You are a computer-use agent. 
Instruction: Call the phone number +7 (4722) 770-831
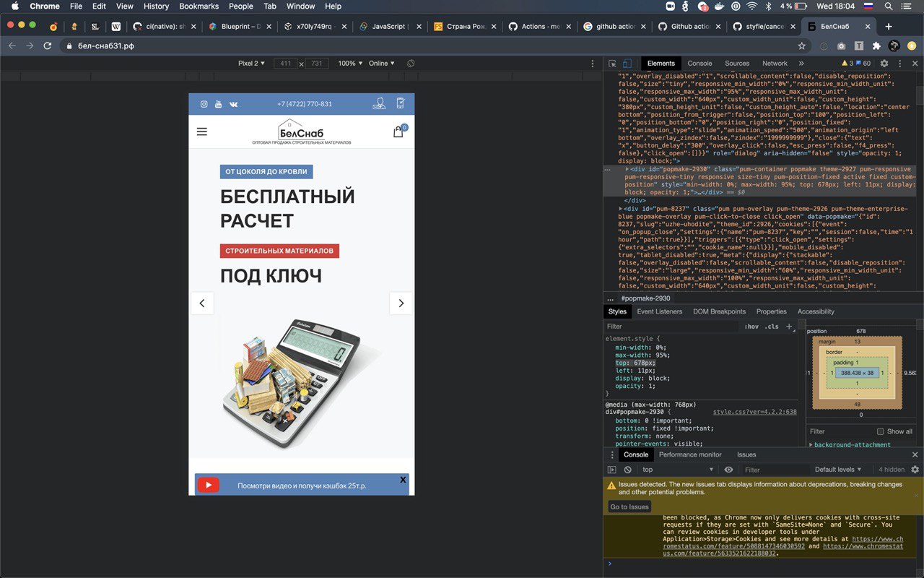(x=305, y=104)
